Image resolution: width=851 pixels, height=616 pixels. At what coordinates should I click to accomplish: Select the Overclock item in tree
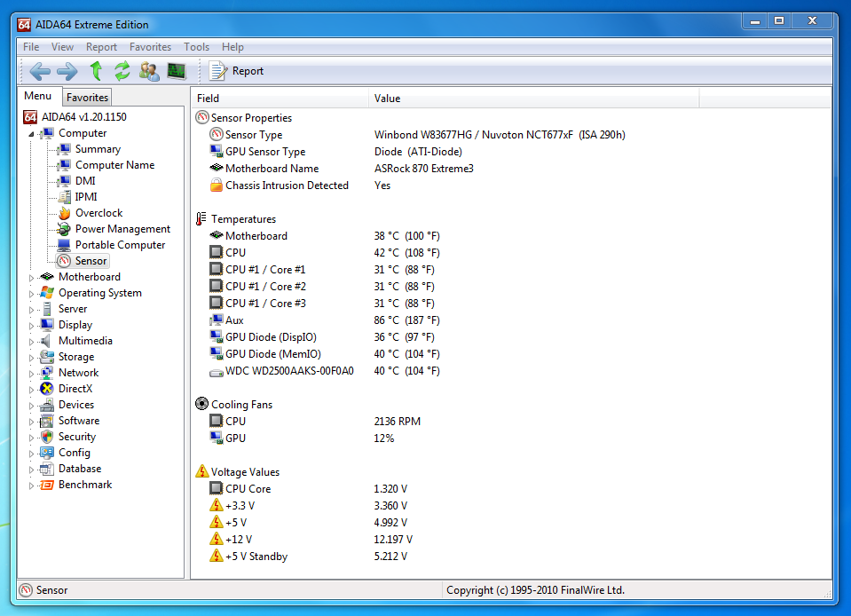[x=98, y=213]
